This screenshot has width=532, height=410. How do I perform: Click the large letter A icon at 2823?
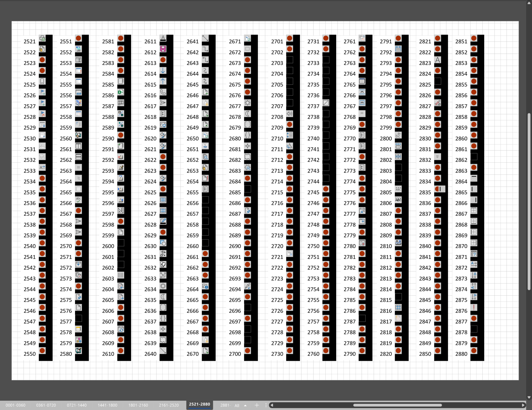438,60
